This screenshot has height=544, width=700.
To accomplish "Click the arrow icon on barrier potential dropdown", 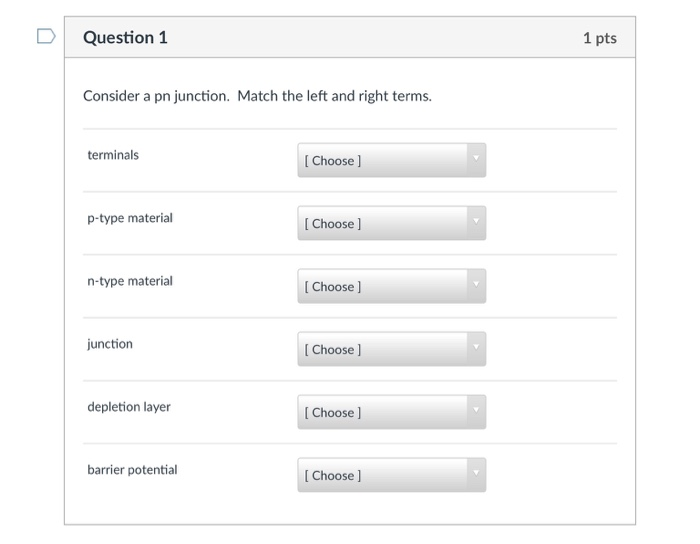I will pos(476,473).
